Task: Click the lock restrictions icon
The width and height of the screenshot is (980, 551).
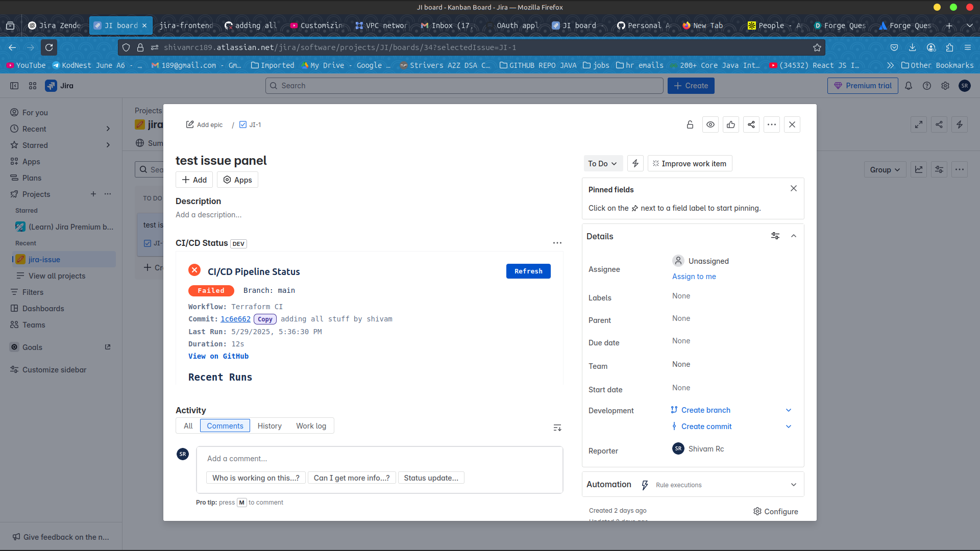Action: click(690, 124)
